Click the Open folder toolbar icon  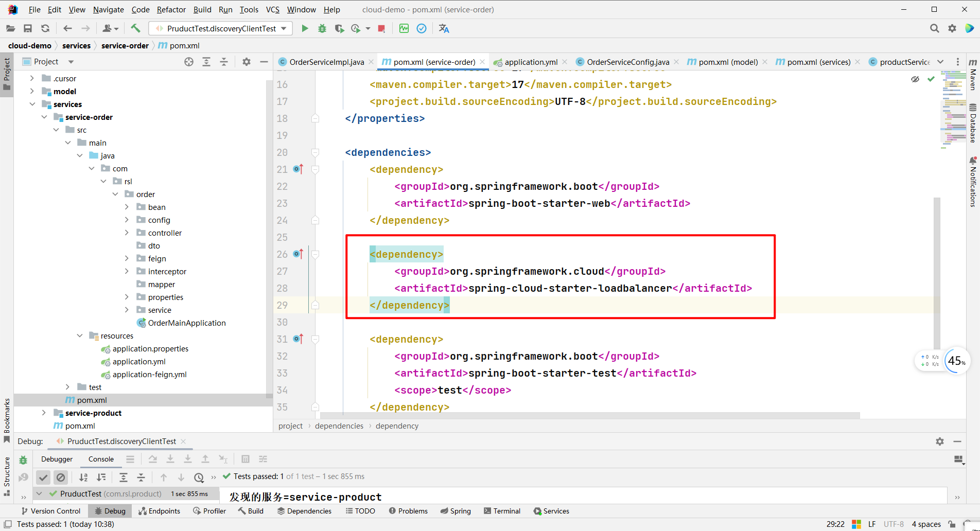pos(10,29)
